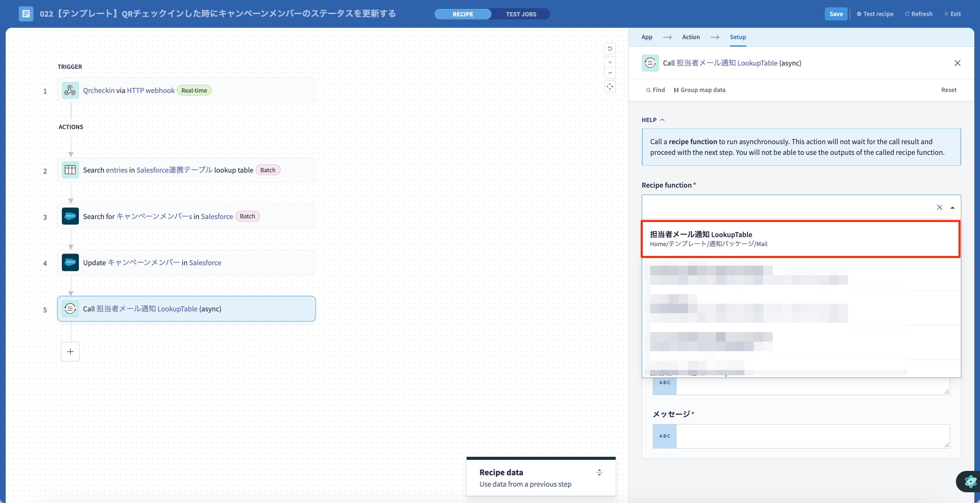Choose 担当者メール通知 LookupTable from the dropdown list
The image size is (980, 503).
(801, 239)
